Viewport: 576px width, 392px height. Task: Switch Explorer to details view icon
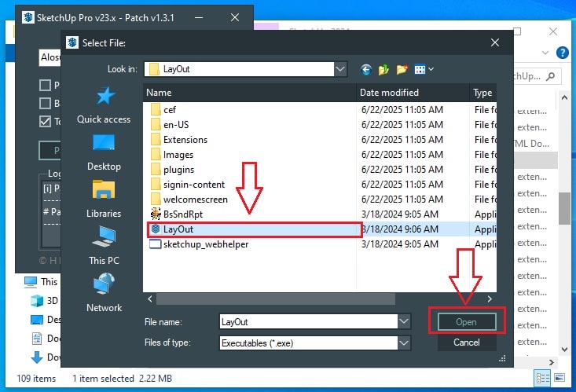click(542, 378)
